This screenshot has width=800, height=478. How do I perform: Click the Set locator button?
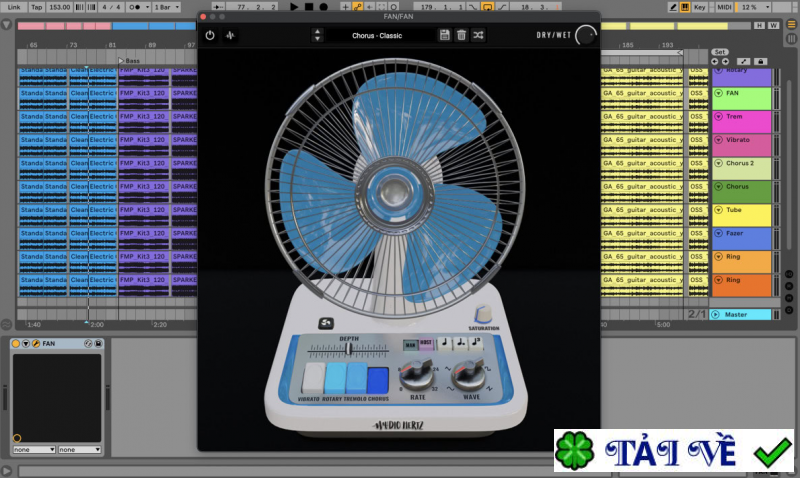point(719,52)
